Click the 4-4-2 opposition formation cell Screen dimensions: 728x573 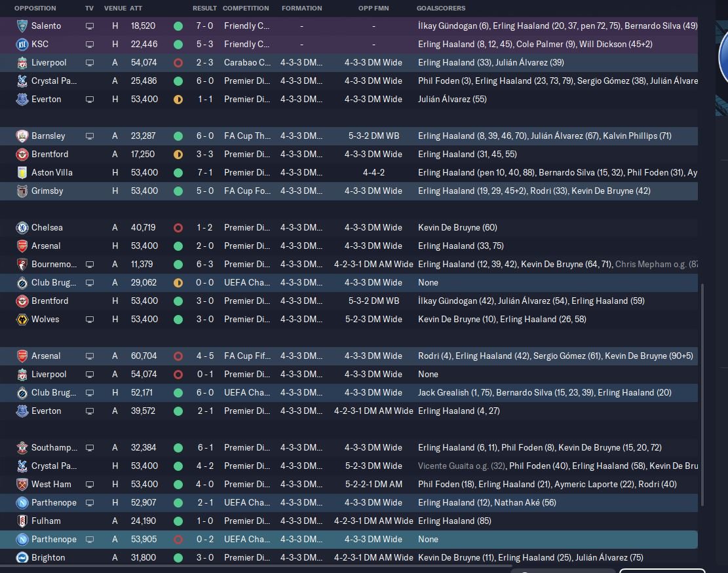[374, 173]
